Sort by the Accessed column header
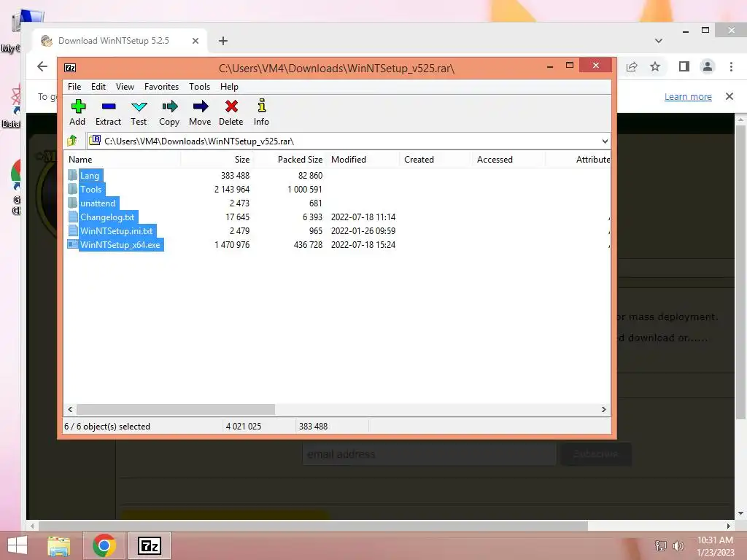747x560 pixels. point(508,160)
